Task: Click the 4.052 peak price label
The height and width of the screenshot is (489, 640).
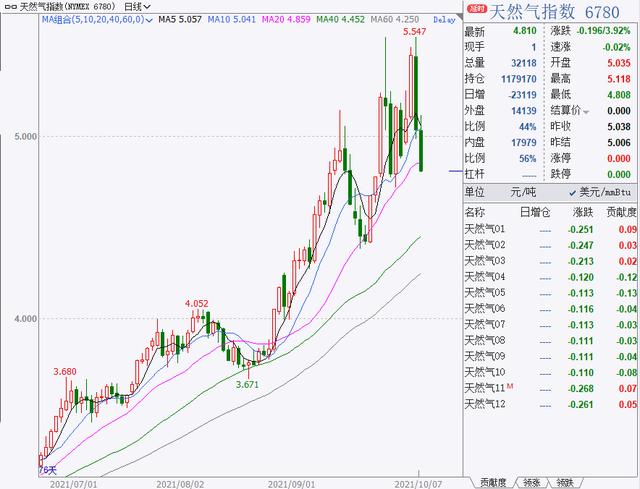Action: (196, 304)
